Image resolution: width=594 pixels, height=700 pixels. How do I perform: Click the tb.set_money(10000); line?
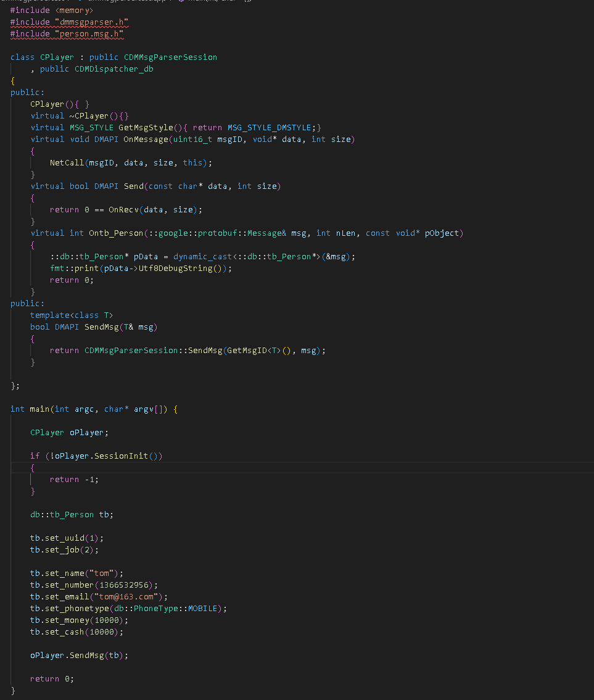[x=79, y=620]
